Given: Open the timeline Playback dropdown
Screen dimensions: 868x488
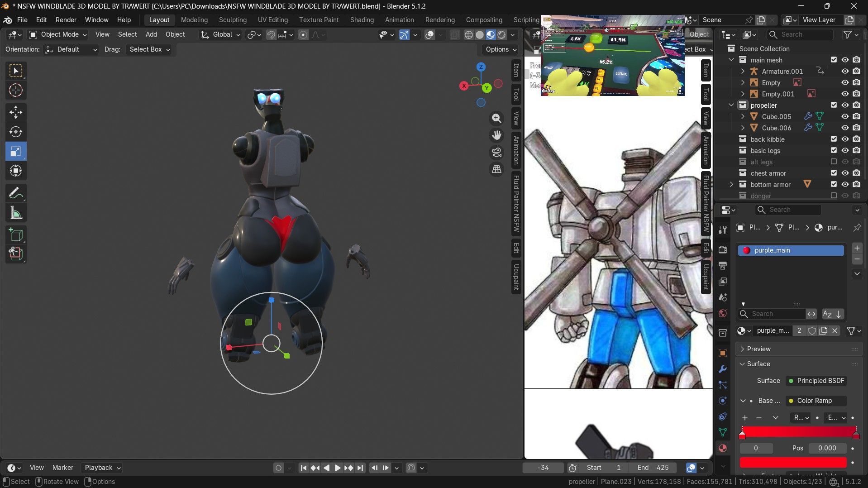Looking at the screenshot, I should tap(103, 468).
